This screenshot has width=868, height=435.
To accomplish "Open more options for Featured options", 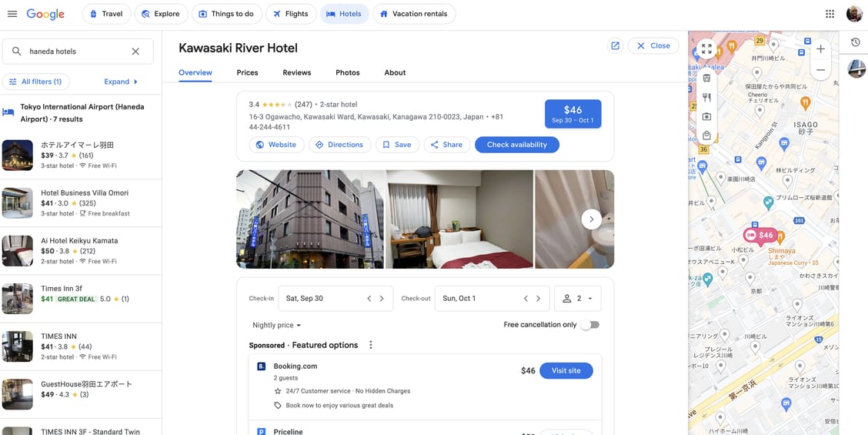I will click(x=371, y=345).
